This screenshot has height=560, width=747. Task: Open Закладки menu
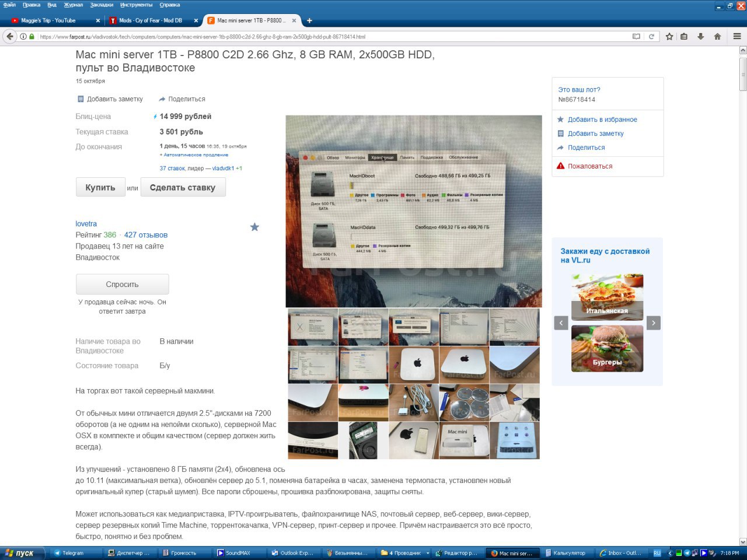[102, 5]
